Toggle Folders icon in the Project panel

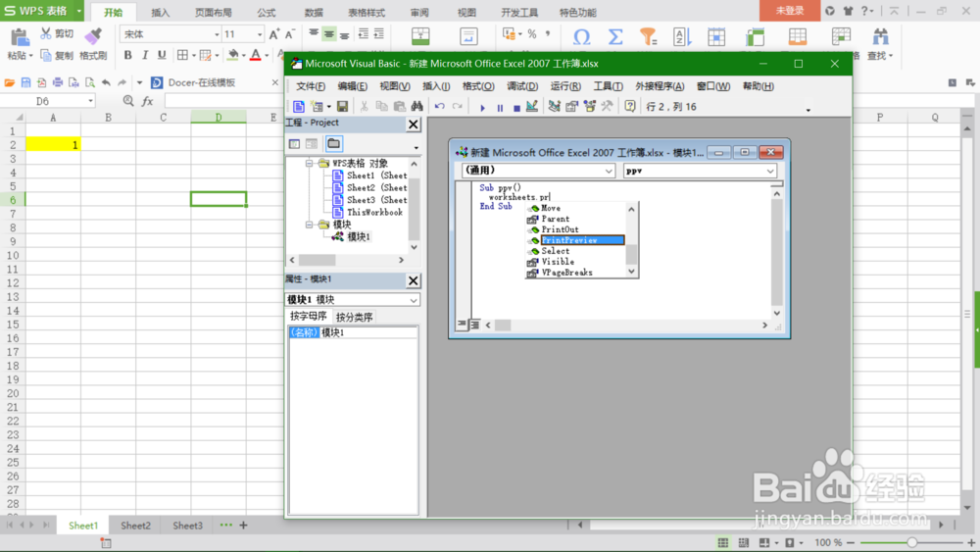[334, 144]
